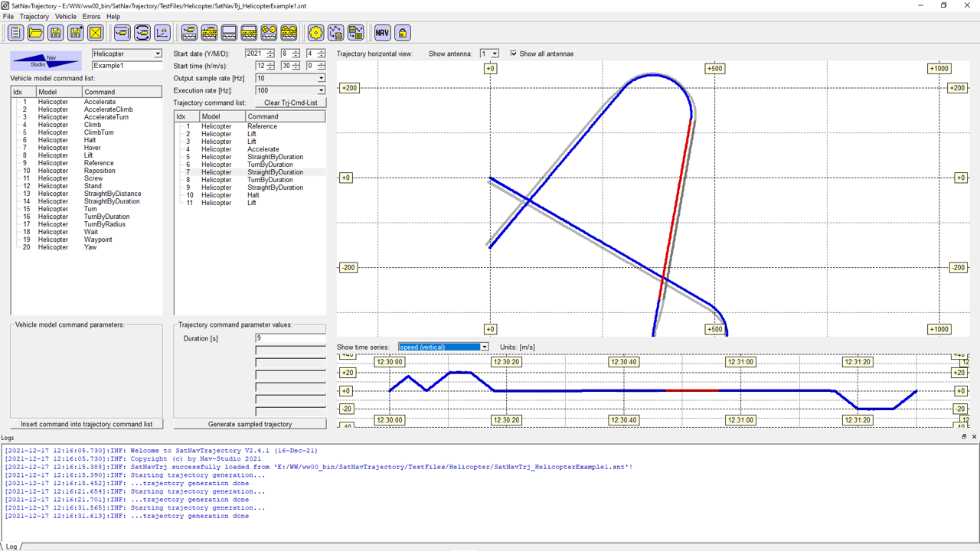The image size is (980, 551).
Task: Click the gear trajectory generation icon
Action: point(315,32)
